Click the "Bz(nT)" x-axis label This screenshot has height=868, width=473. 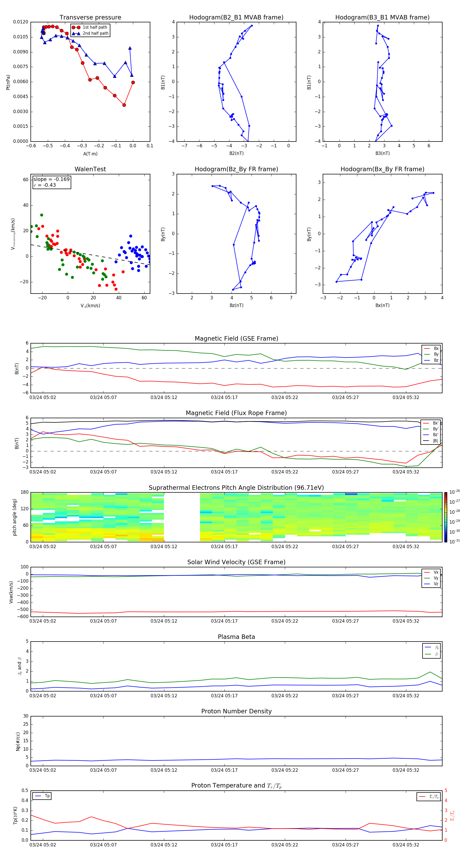pos(236,305)
